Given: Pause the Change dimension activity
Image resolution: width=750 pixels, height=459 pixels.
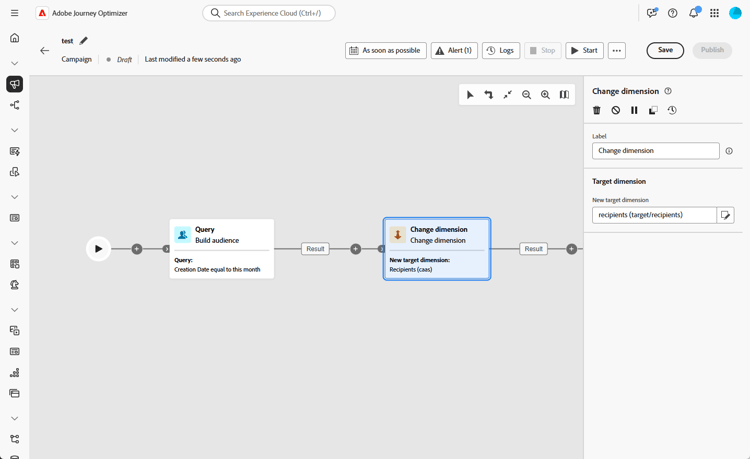Looking at the screenshot, I should [x=634, y=110].
